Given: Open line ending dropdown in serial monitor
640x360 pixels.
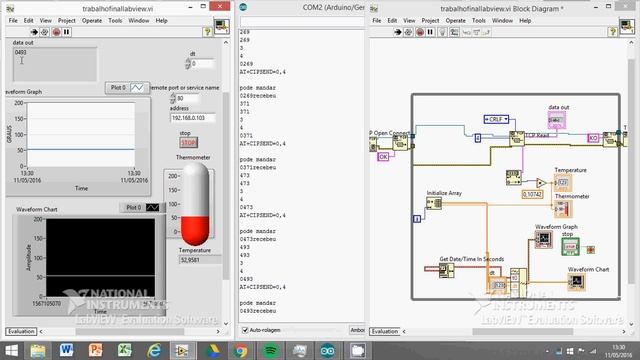Looking at the screenshot, I should (x=357, y=330).
